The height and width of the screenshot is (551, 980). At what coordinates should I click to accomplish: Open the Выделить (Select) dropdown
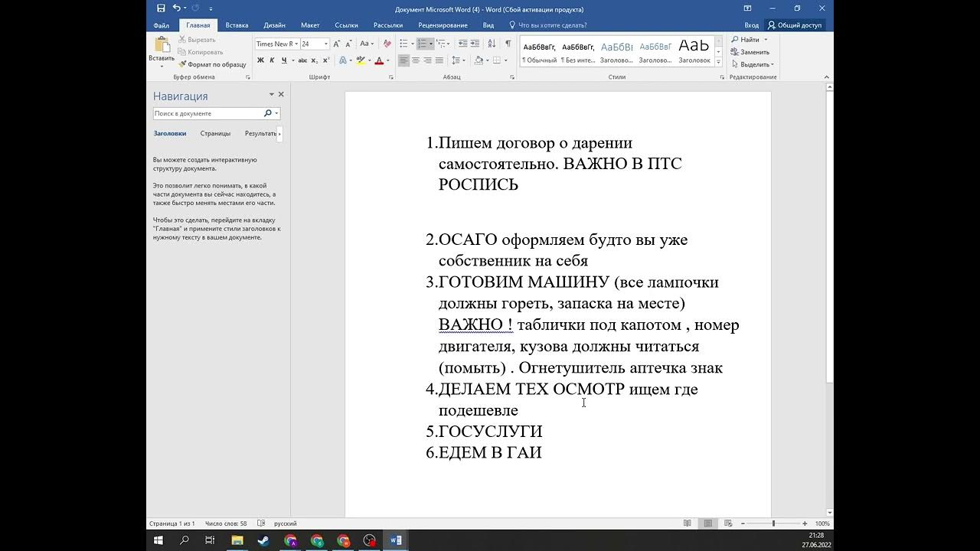point(752,64)
